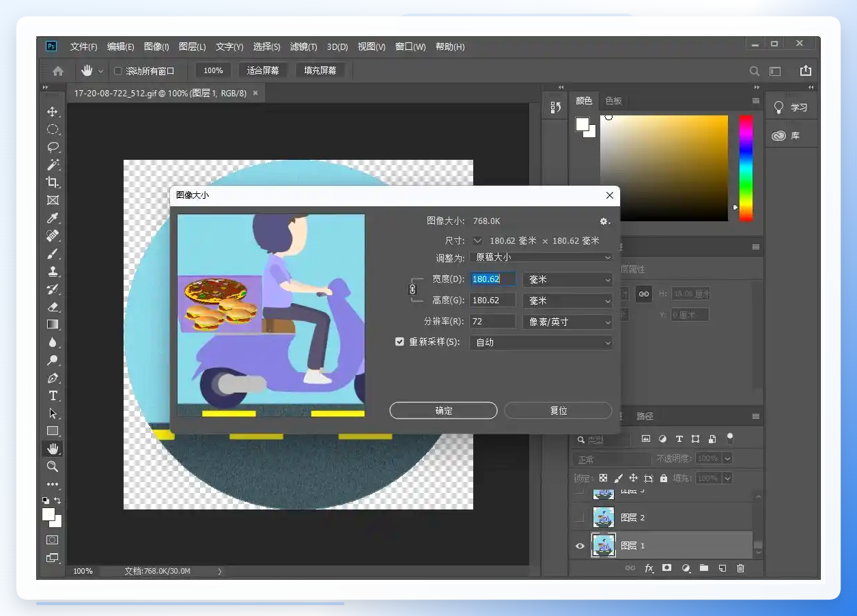
Task: Select the Lasso tool
Action: (53, 147)
